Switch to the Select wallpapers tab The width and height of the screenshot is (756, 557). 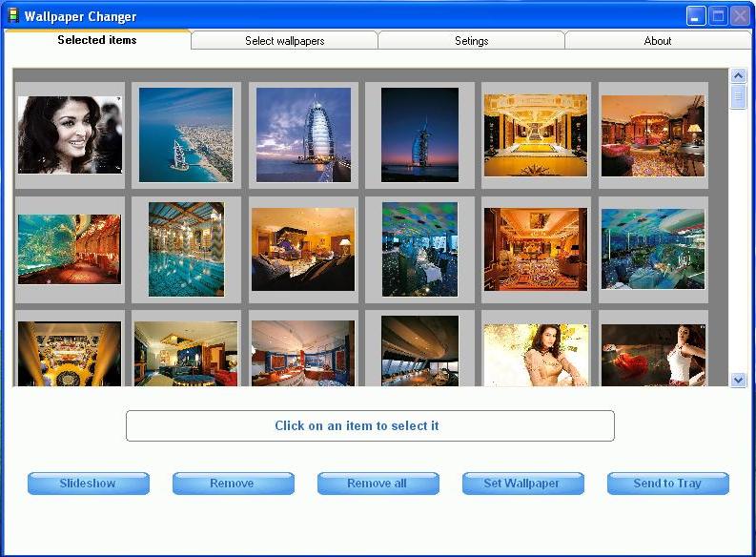(284, 41)
